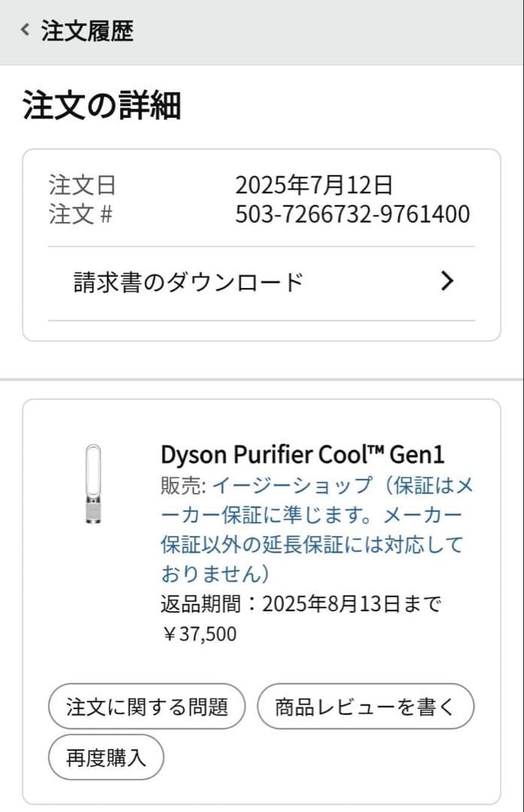The image size is (524, 812).
Task: Open the Dyson Purifier Cool Gen1 product page
Action: pyautogui.click(x=301, y=454)
